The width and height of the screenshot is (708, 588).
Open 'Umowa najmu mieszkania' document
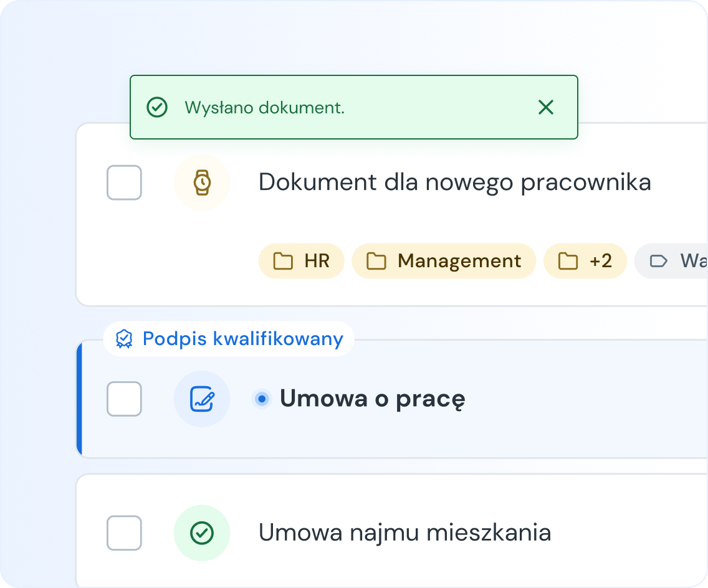click(x=404, y=533)
